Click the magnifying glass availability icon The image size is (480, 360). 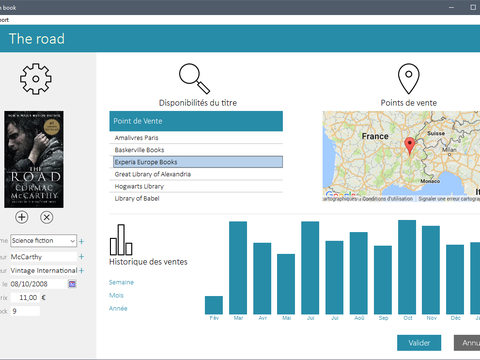(194, 79)
